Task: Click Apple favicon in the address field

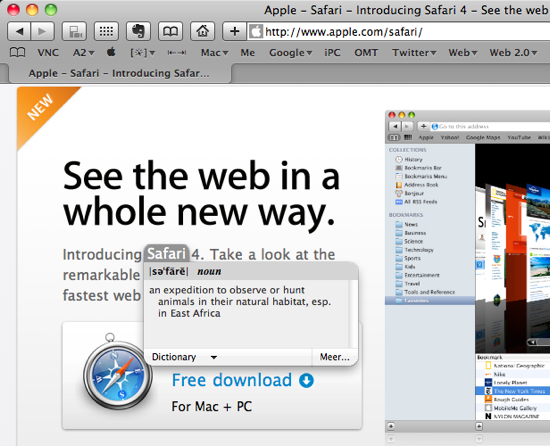Action: (x=256, y=32)
